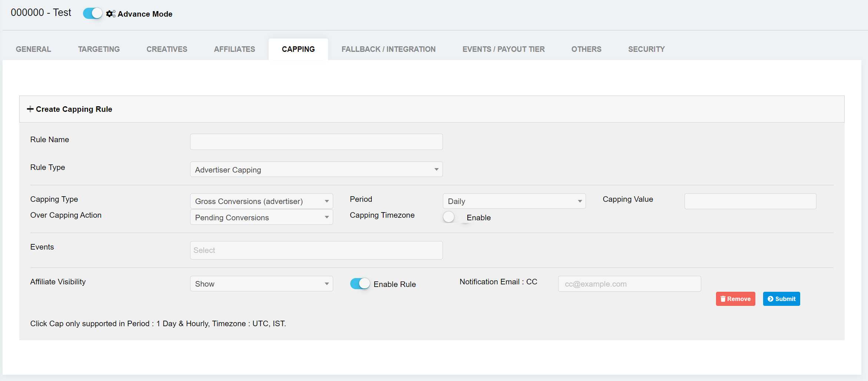The image size is (868, 381).
Task: Open the Rule Type dropdown
Action: click(x=316, y=170)
